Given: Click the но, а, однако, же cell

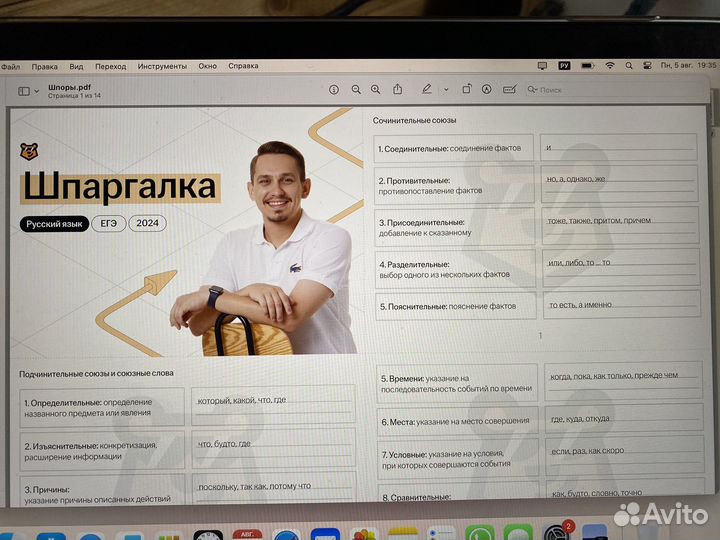Looking at the screenshot, I should (x=619, y=184).
